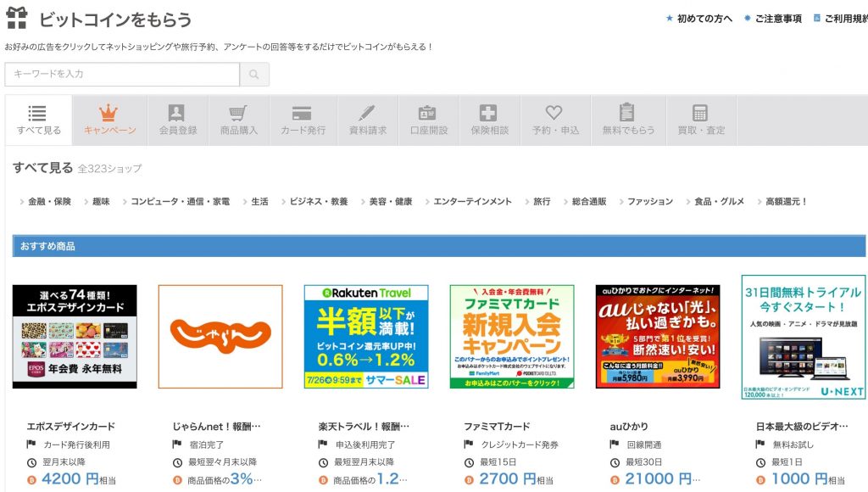868x492 pixels.
Task: Click the crown icon for campaigns
Action: tap(108, 113)
